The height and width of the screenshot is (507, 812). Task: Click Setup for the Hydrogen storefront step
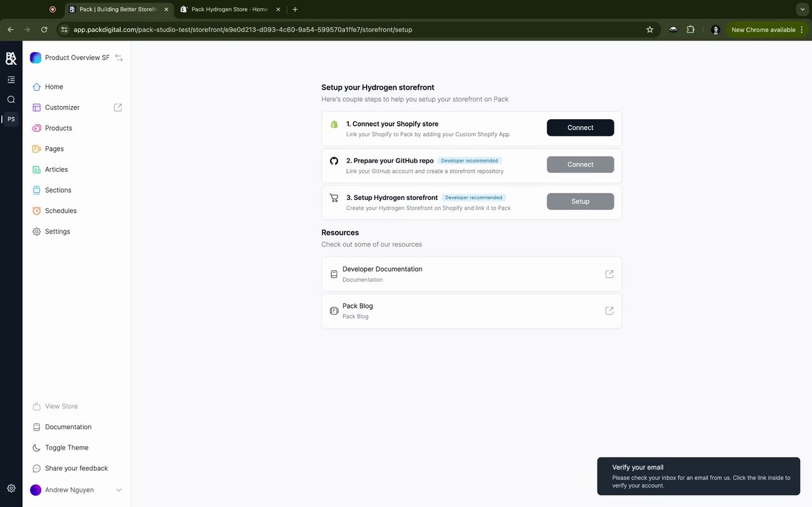click(580, 201)
